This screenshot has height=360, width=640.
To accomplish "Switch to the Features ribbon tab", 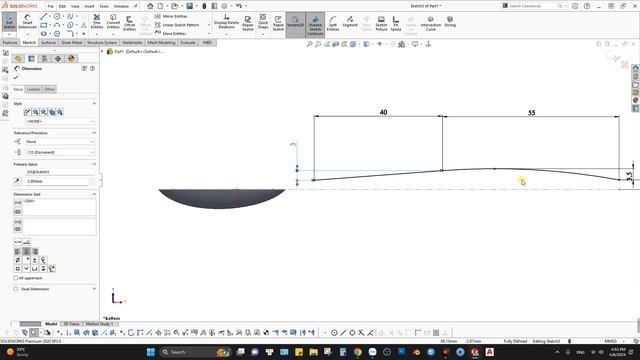I will (10, 42).
